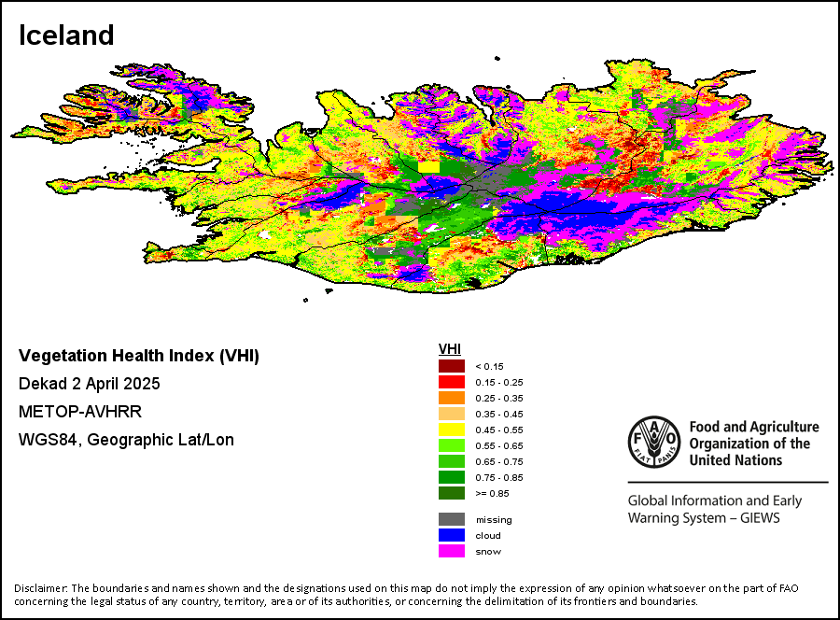Viewport: 840px width, 620px height.
Task: Click the 0.75 - 0.85 green swatch
Action: [452, 477]
